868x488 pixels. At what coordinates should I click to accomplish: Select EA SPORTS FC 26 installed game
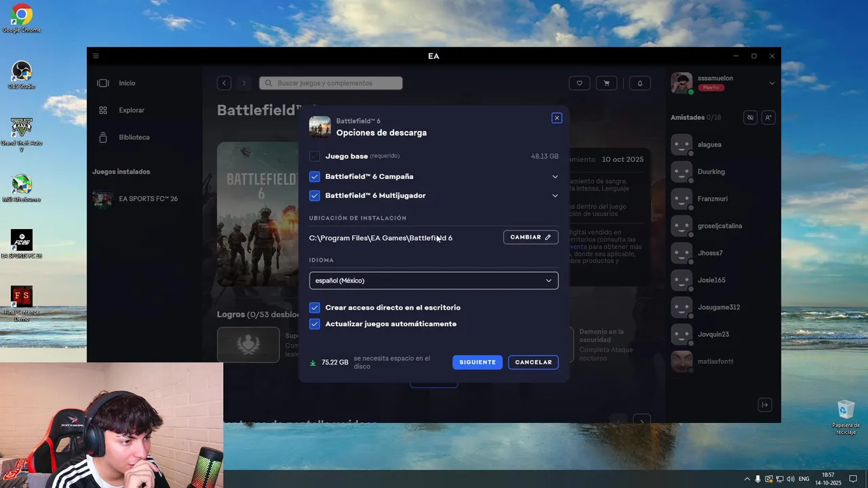pyautogui.click(x=136, y=199)
